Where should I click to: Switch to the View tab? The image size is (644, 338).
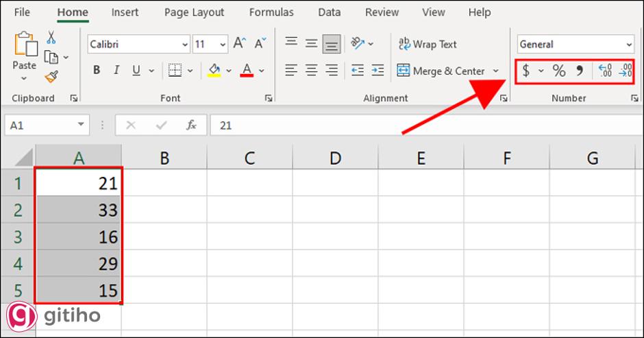point(434,12)
